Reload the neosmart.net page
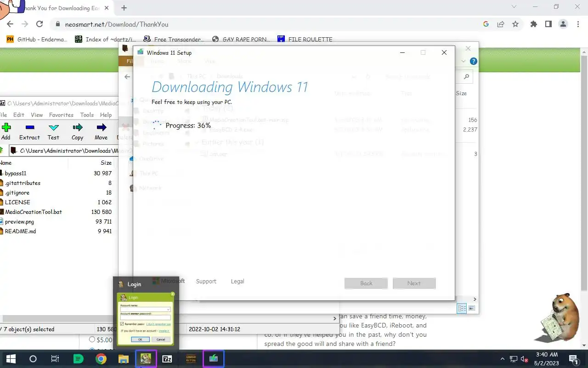Image resolution: width=588 pixels, height=368 pixels. pyautogui.click(x=40, y=24)
